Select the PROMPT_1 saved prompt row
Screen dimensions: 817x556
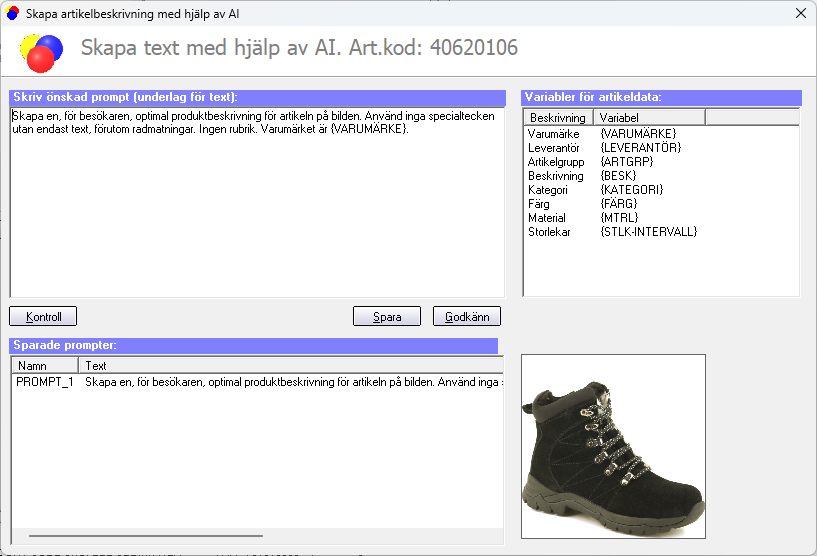(x=45, y=382)
